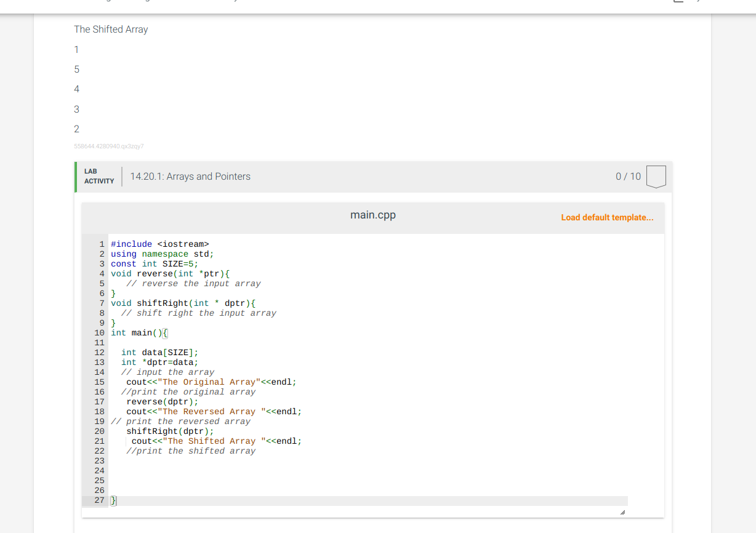The height and width of the screenshot is (533, 756).
Task: Click the highlighted line number 27
Action: (x=99, y=500)
